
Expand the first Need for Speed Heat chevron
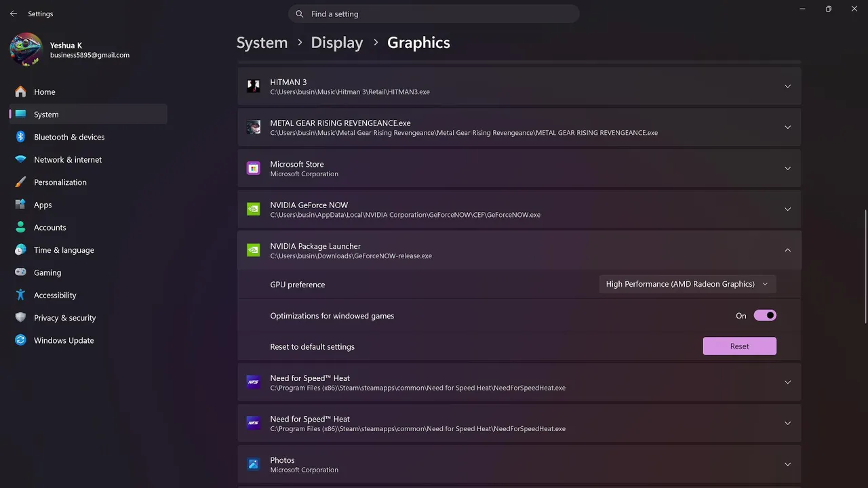click(787, 382)
